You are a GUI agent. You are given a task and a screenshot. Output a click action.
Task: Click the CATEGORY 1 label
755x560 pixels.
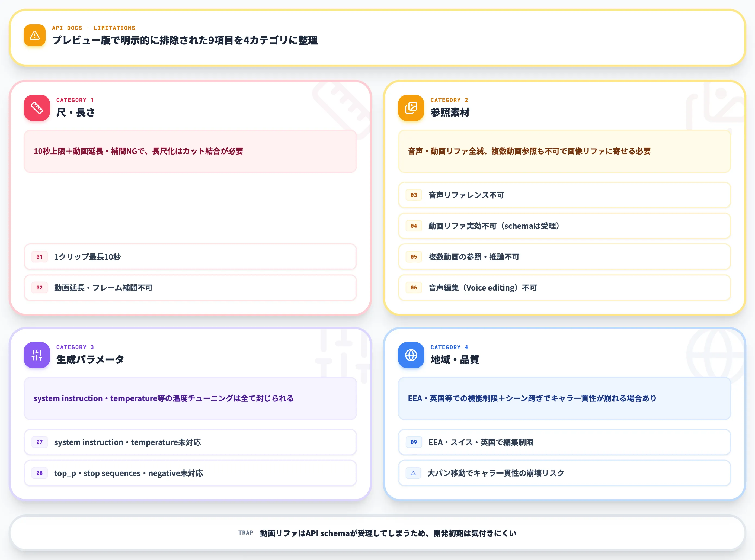75,100
